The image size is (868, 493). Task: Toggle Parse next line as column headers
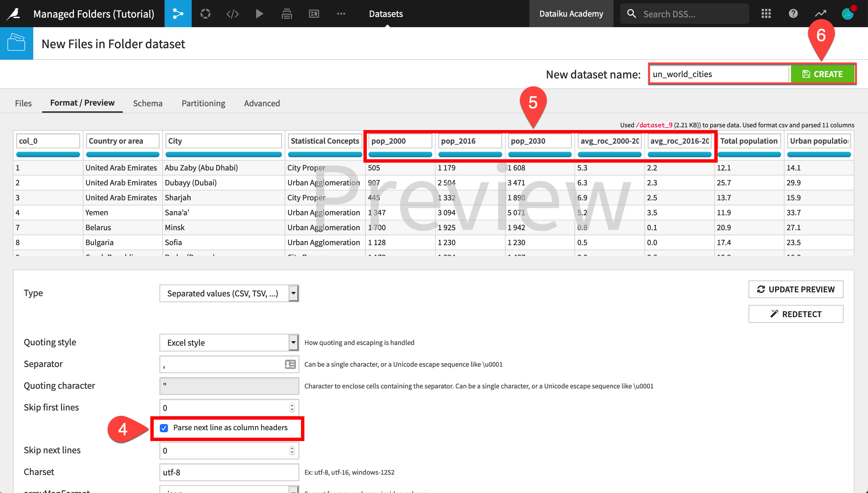click(x=165, y=427)
